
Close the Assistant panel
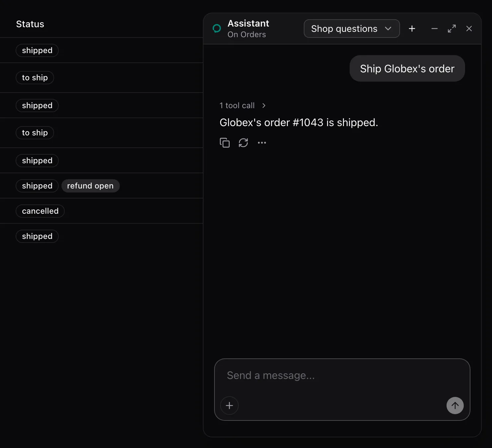[469, 29]
